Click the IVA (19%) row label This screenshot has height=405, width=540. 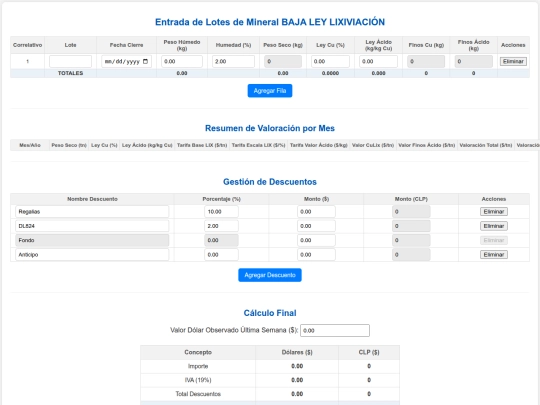[198, 380]
